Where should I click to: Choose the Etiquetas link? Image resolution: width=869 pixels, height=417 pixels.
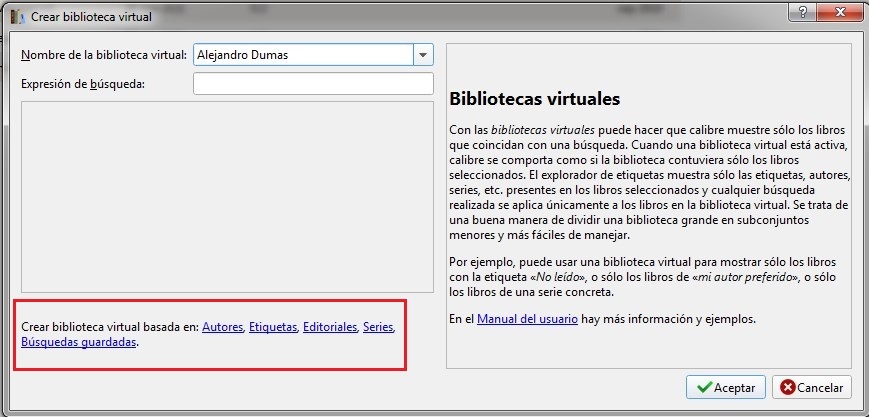(x=273, y=327)
